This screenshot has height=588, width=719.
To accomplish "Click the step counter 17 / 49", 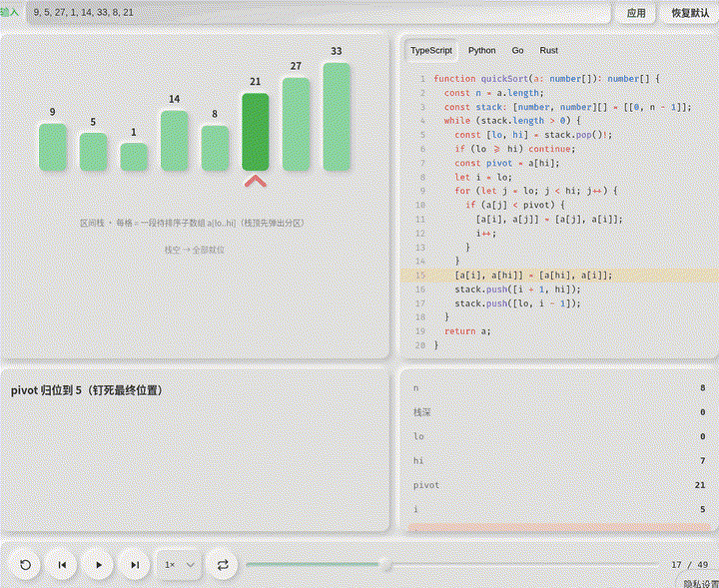I will (x=690, y=565).
